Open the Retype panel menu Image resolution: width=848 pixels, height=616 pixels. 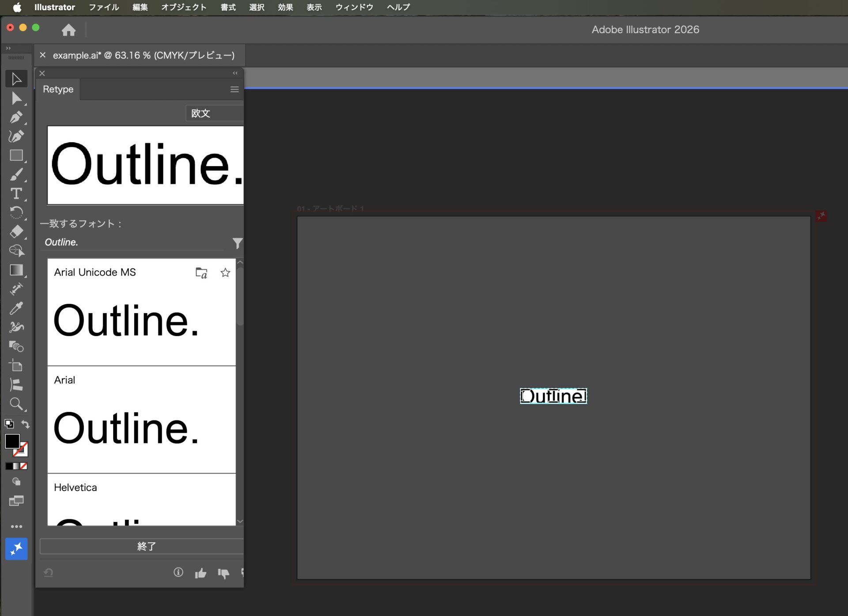(x=234, y=89)
